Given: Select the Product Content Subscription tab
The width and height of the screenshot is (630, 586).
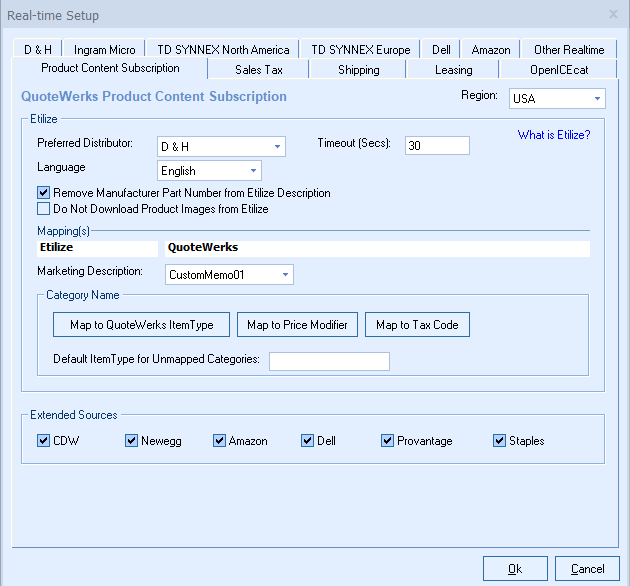Looking at the screenshot, I should (110, 68).
